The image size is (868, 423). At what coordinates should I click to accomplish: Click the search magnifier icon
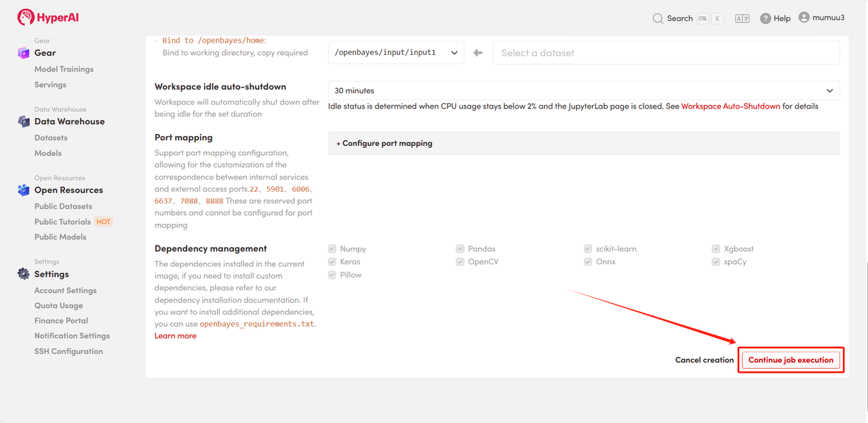658,18
